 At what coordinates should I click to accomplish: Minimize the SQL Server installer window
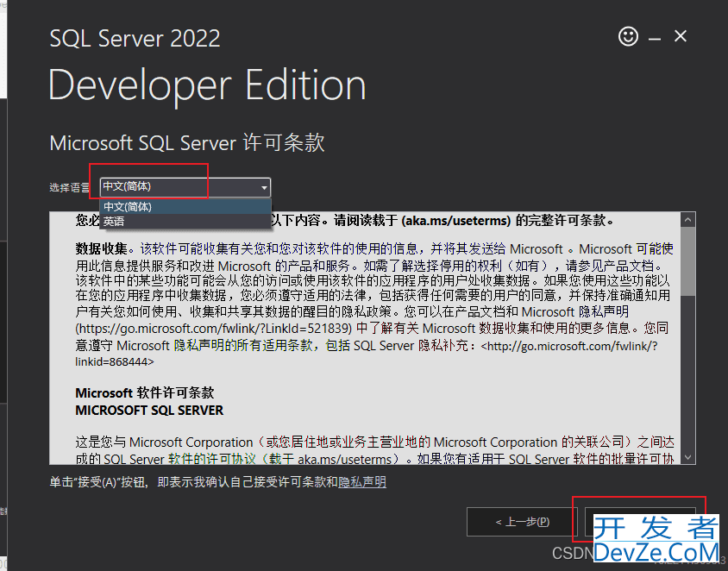tap(655, 39)
